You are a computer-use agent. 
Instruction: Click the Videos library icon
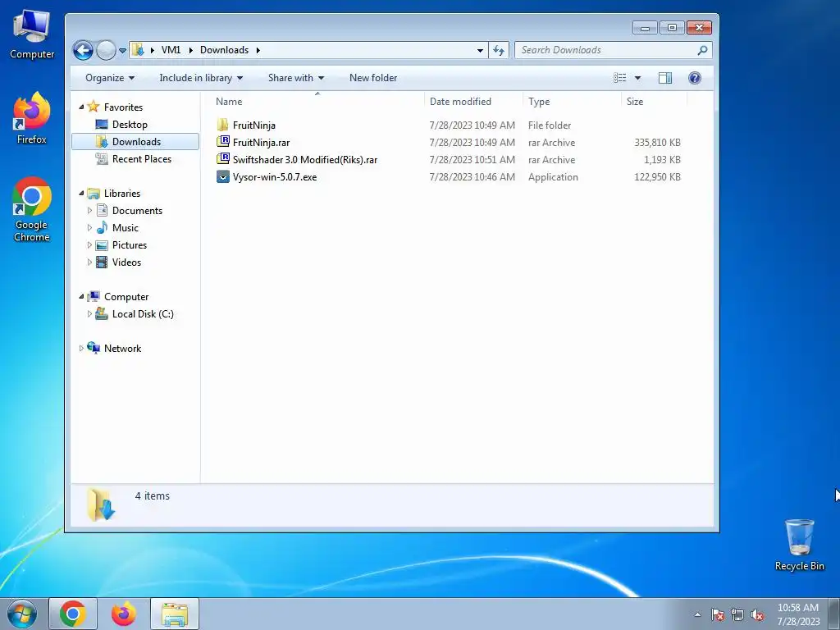pos(102,262)
